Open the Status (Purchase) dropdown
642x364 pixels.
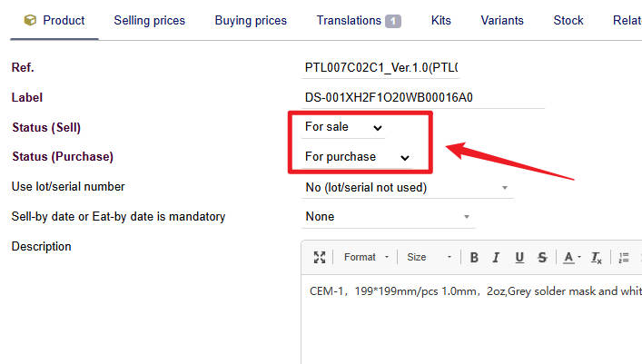pyautogui.click(x=357, y=157)
